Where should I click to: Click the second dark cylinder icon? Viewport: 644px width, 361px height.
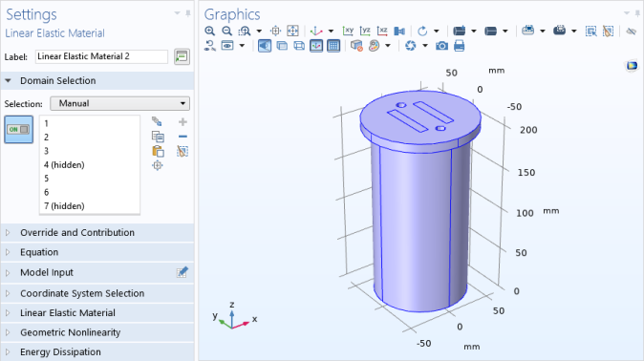click(491, 31)
